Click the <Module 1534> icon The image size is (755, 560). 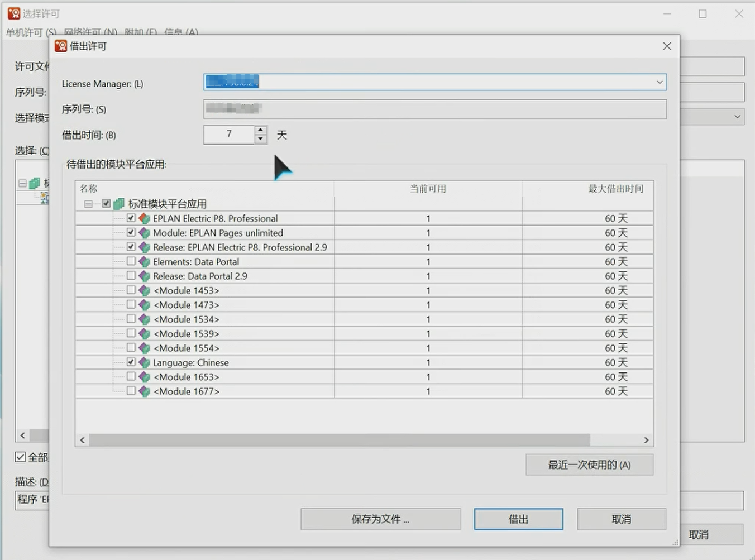coord(144,319)
